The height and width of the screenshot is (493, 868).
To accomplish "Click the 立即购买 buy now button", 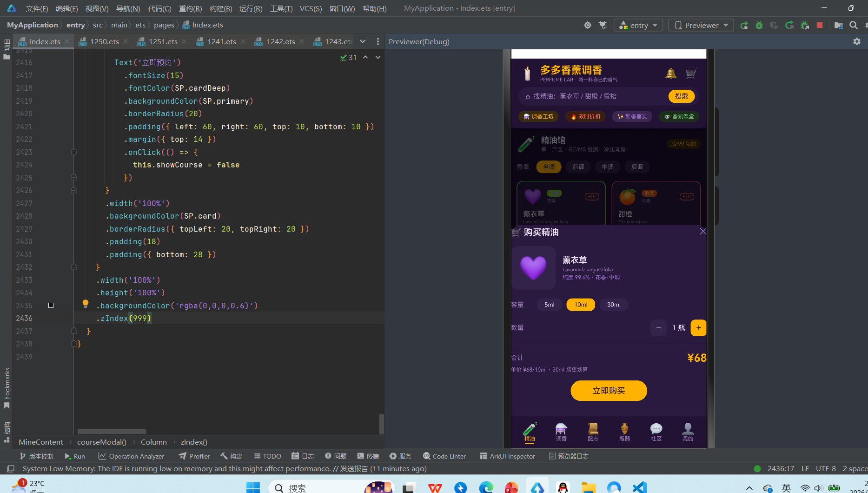I will click(x=609, y=391).
